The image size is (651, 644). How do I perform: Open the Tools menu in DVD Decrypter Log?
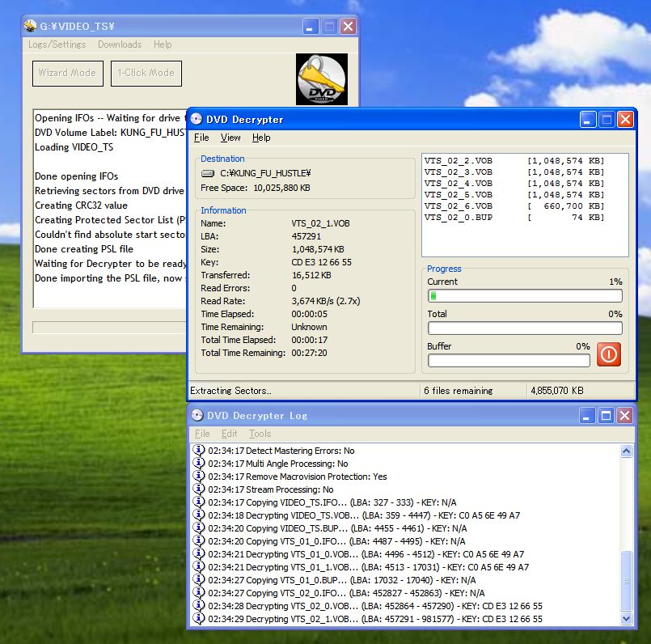click(x=260, y=434)
